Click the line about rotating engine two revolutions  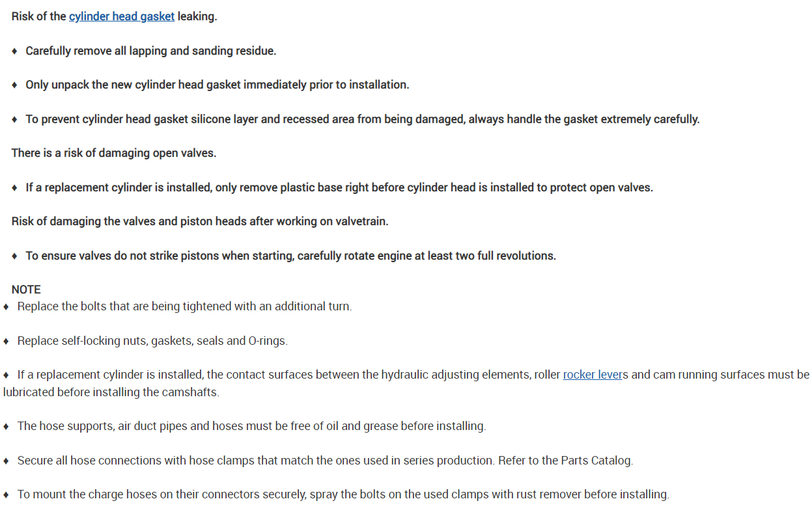(x=290, y=256)
